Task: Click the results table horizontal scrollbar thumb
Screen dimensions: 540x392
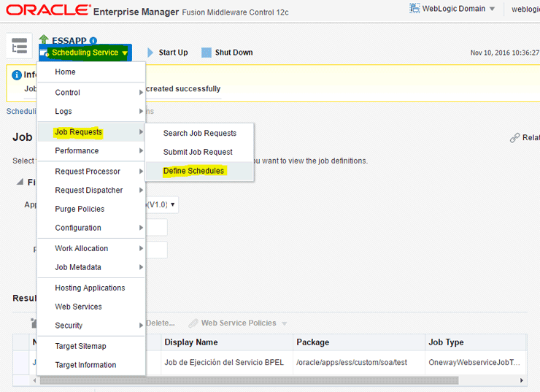Action: pos(250,380)
